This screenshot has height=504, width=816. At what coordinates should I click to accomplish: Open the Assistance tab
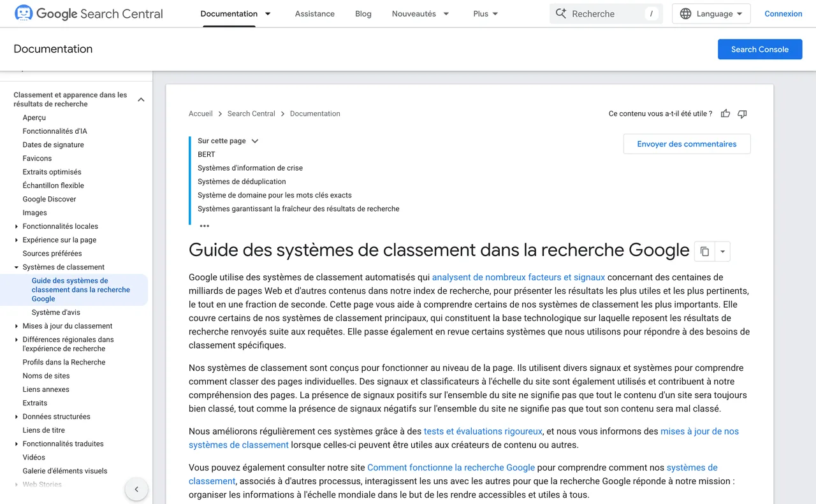[x=315, y=13]
